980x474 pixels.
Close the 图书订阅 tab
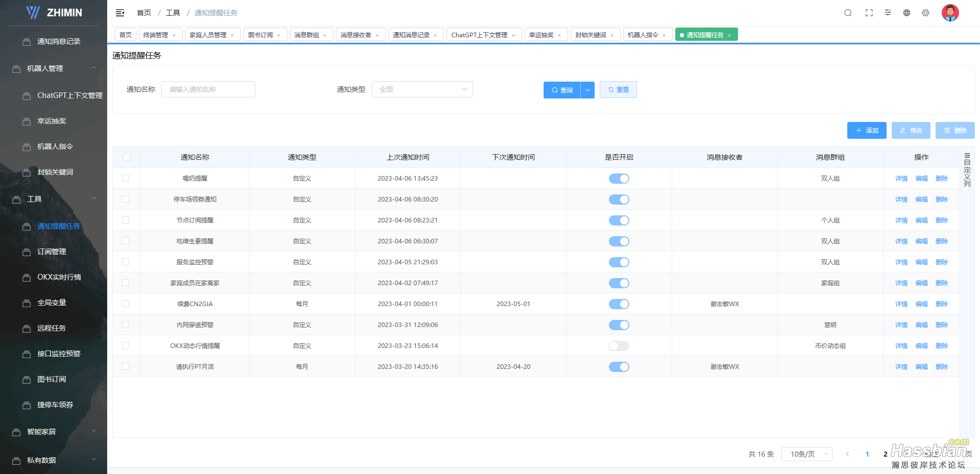279,35
